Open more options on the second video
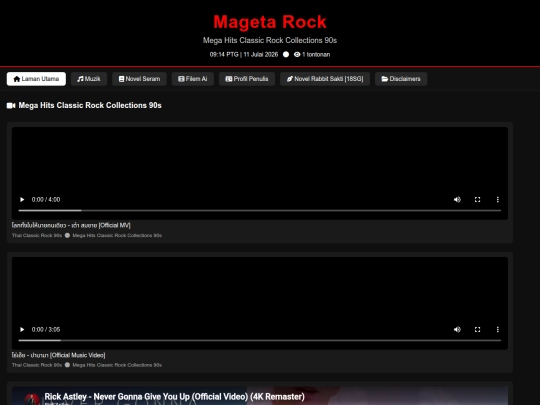The image size is (540, 405). pos(497,329)
